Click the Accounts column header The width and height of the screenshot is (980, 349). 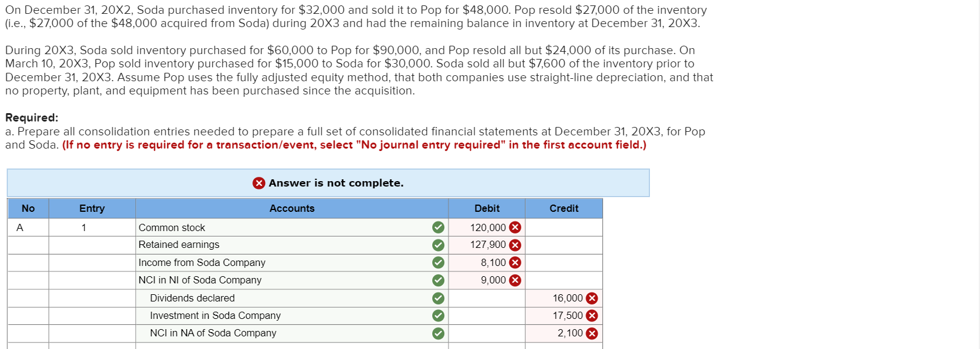point(292,208)
